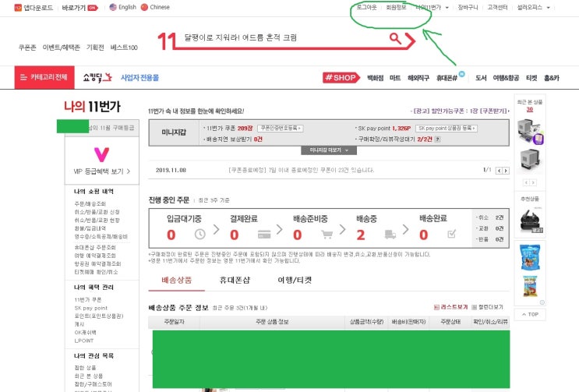Open recommended earphones product thumbnail

530,220
